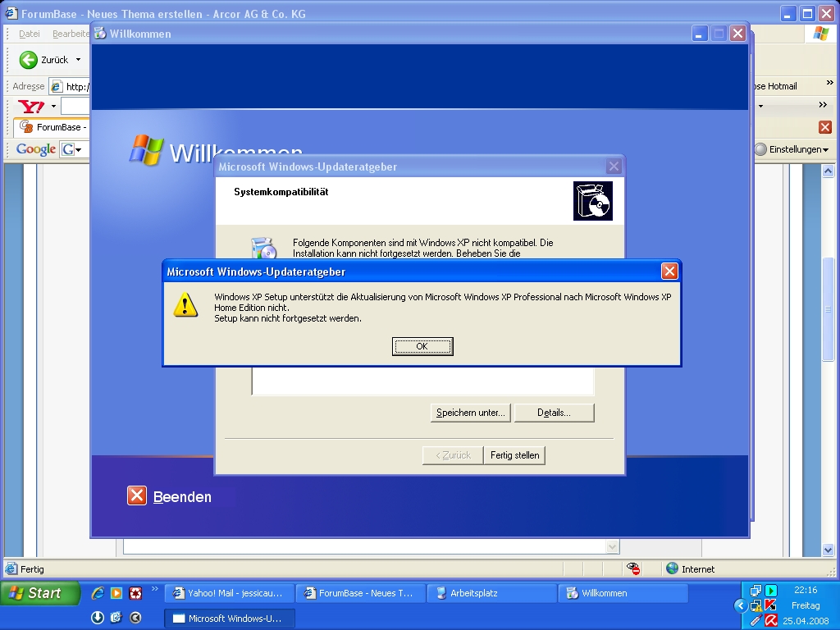This screenshot has height=630, width=840.
Task: Click the Windows flag logo in browser corner
Action: point(820,34)
